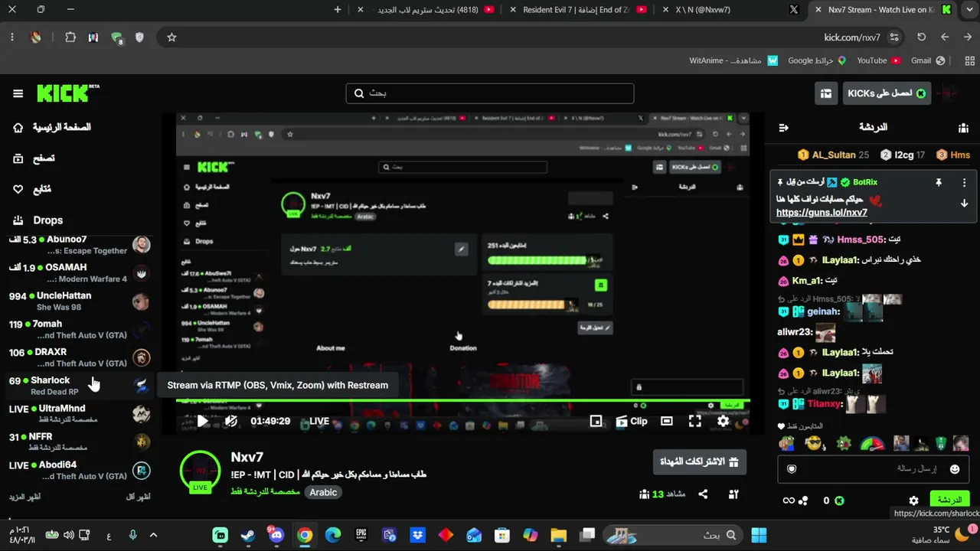Open the guns.lol/nxv7 link in chat

pyautogui.click(x=822, y=213)
